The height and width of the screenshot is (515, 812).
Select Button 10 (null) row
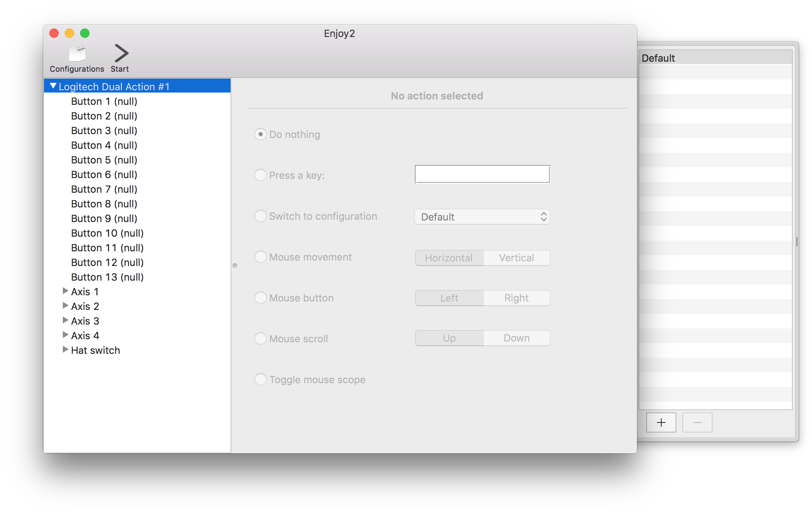pos(137,233)
